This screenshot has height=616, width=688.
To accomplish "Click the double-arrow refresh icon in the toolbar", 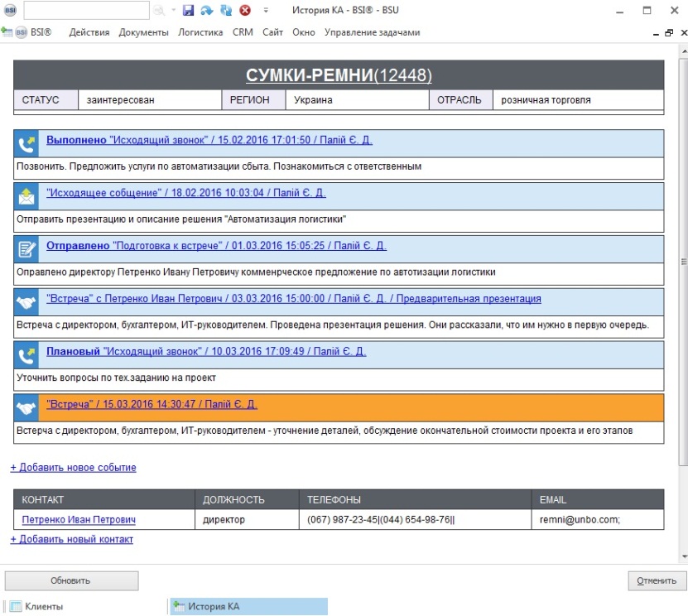I will click(225, 11).
